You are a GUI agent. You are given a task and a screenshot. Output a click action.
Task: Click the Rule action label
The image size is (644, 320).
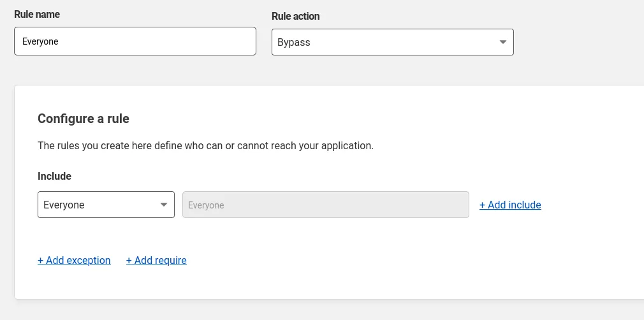[x=296, y=17]
